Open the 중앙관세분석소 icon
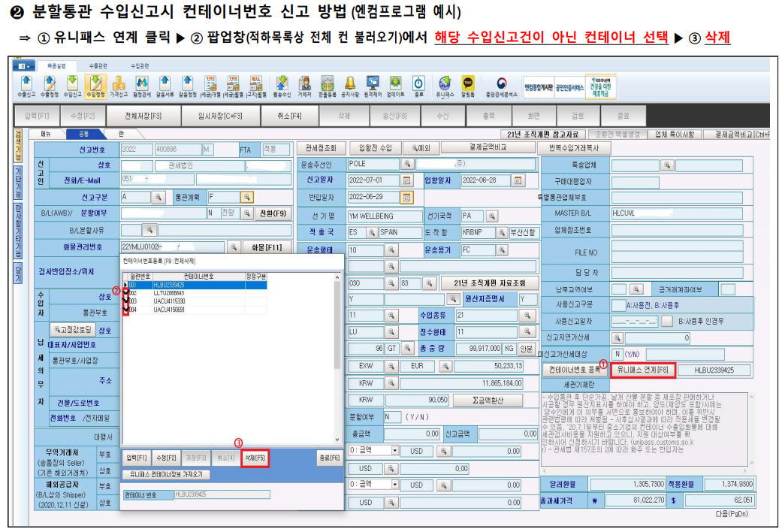 tap(502, 86)
